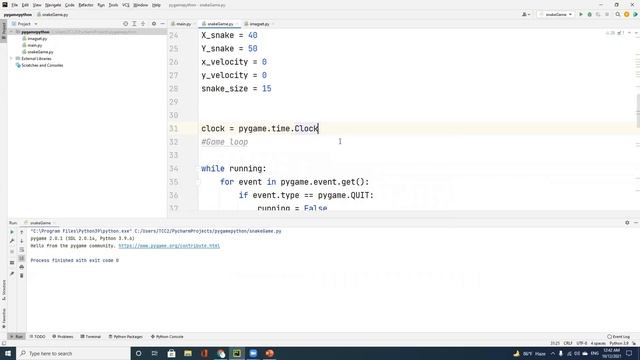Open the Event Log button

click(x=618, y=337)
